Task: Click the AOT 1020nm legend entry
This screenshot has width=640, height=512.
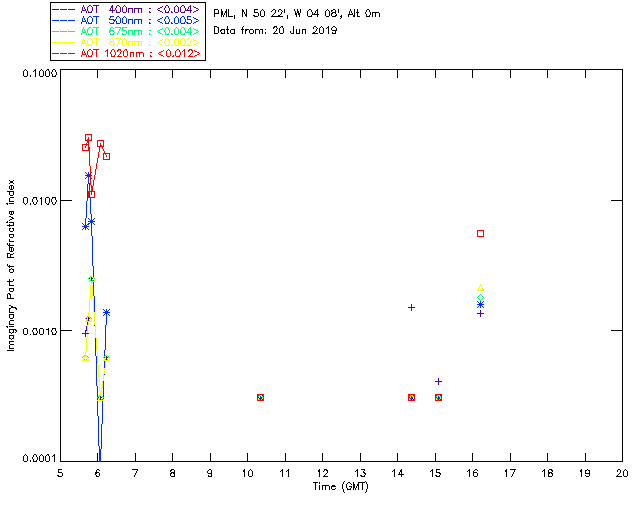Action: pyautogui.click(x=127, y=53)
